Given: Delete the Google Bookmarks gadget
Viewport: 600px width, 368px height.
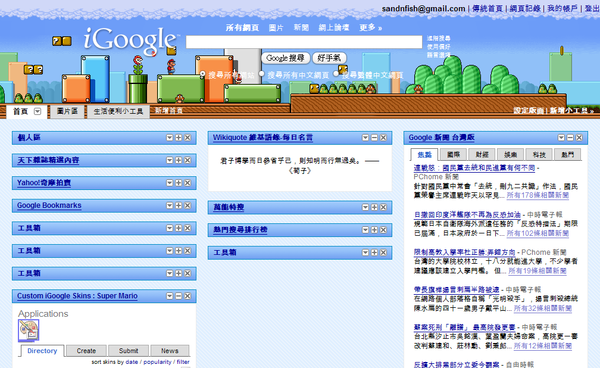Looking at the screenshot, I should (x=188, y=205).
